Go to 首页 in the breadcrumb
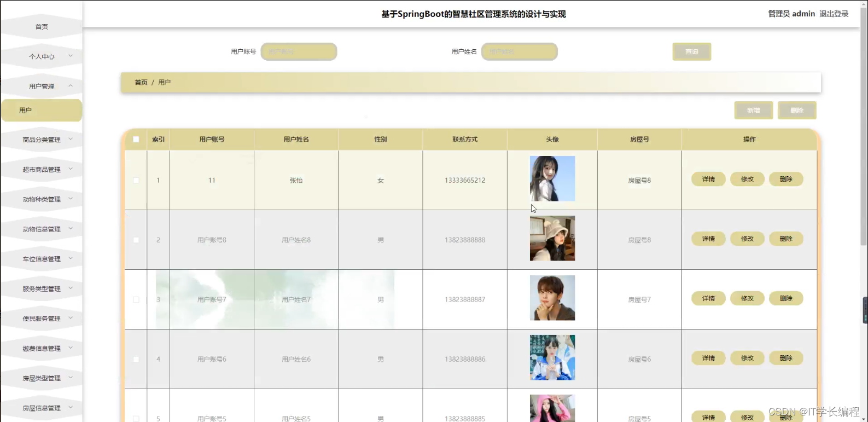The width and height of the screenshot is (868, 422). [x=141, y=82]
